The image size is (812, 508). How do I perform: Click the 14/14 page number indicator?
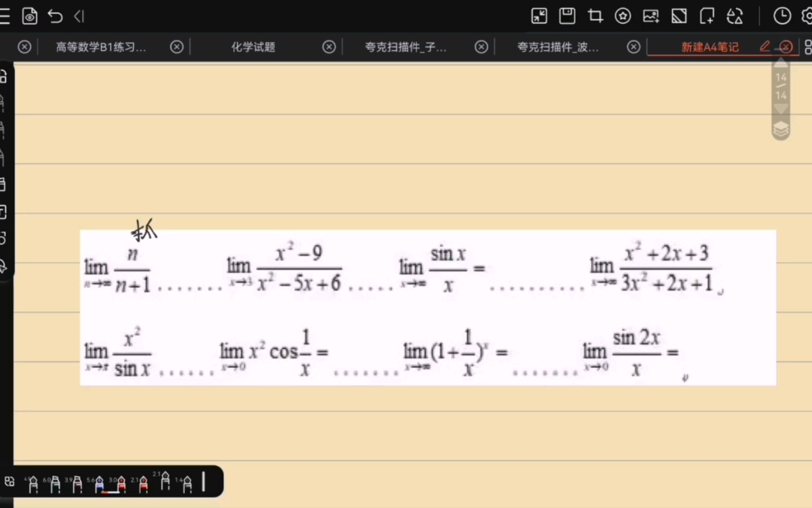(x=781, y=86)
